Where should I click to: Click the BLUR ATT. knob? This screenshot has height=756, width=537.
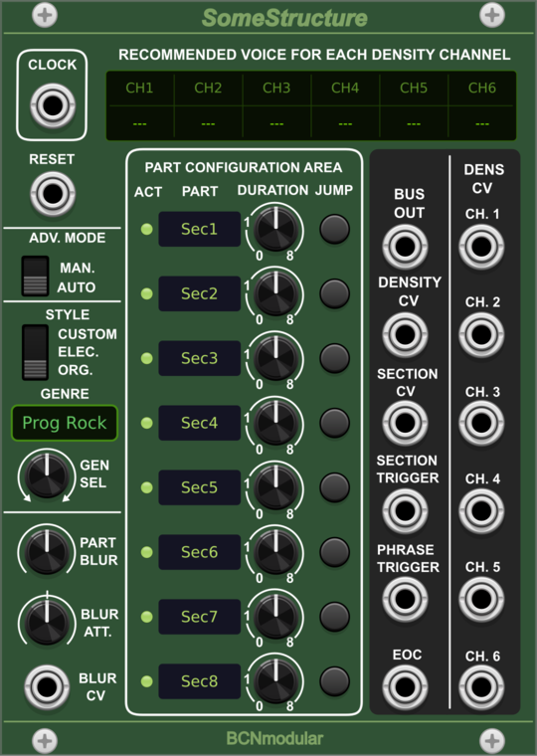(47, 622)
